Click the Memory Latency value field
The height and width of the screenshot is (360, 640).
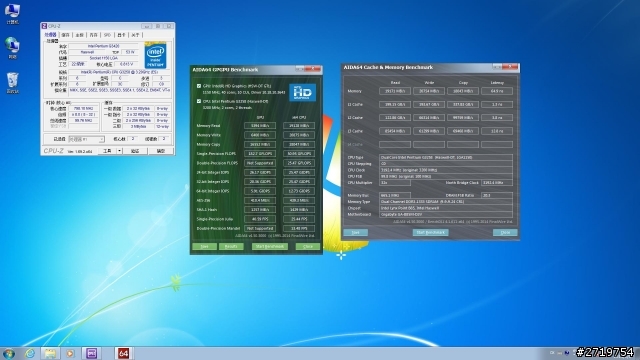(x=497, y=91)
